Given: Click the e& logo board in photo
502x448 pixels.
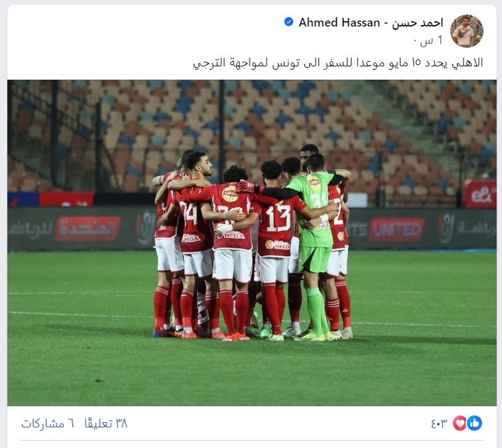Looking at the screenshot, I should pos(480,194).
